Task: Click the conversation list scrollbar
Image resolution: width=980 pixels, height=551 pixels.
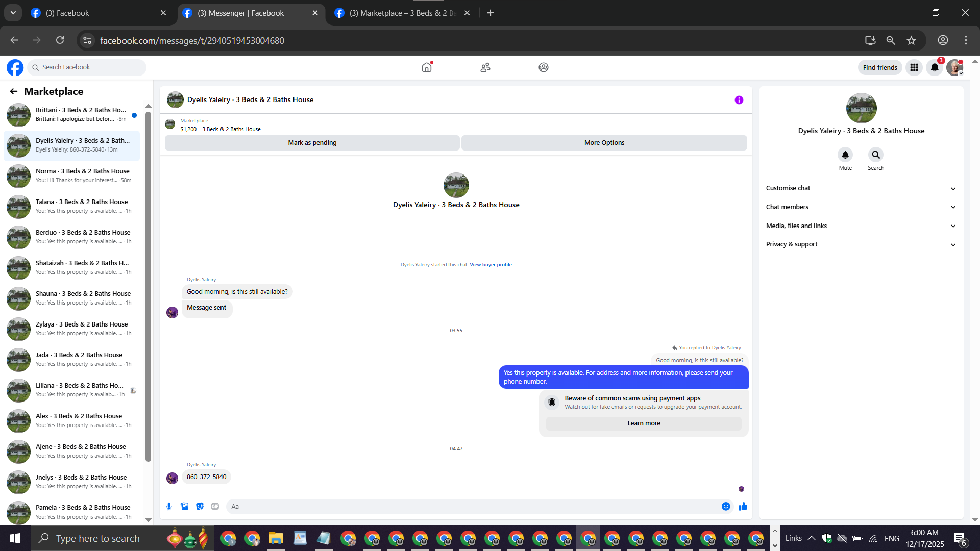Action: click(x=148, y=286)
